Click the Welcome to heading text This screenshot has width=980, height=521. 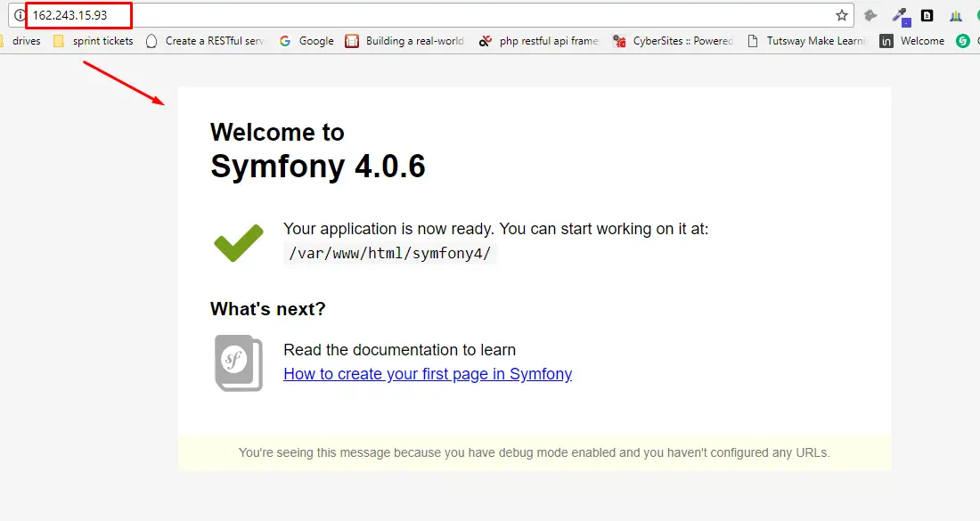(x=277, y=133)
